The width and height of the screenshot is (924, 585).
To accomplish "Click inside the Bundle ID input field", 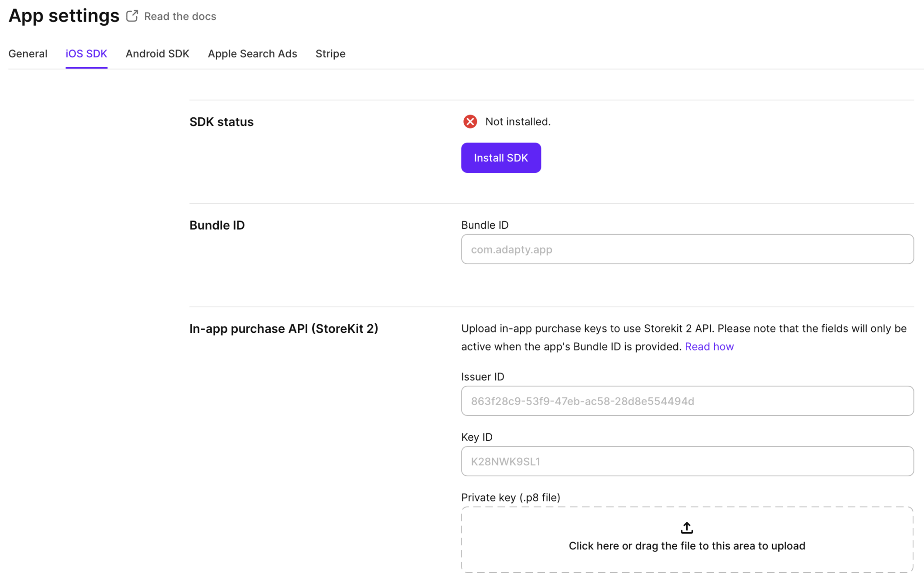I will pyautogui.click(x=686, y=249).
